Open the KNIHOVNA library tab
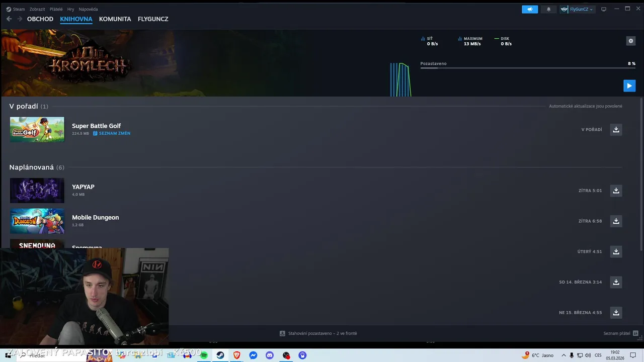The height and width of the screenshot is (362, 644). click(x=76, y=19)
